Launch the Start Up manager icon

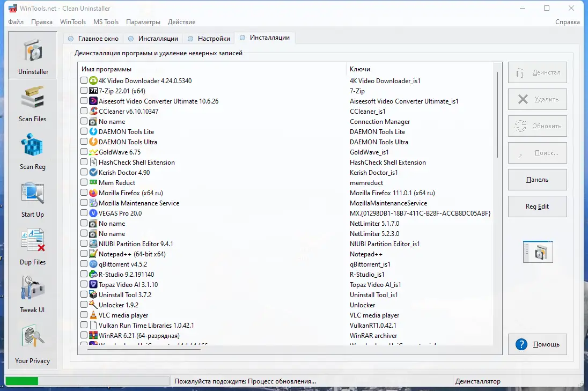33,200
